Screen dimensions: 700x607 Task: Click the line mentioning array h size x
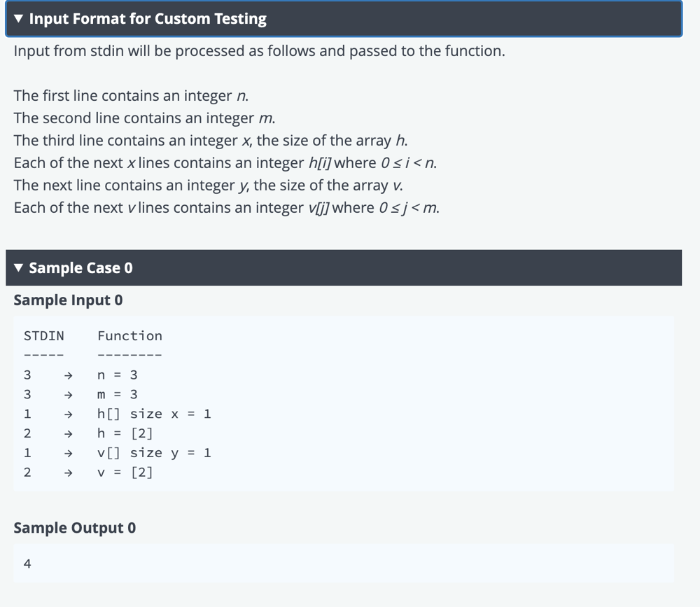coord(210,140)
